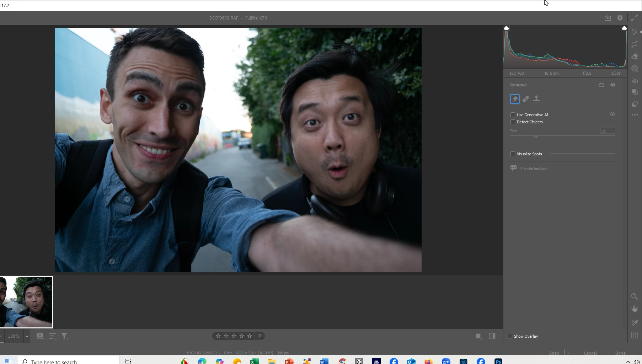Open the Remove tool info tooltip
This screenshot has width=642, height=364.
tap(612, 114)
